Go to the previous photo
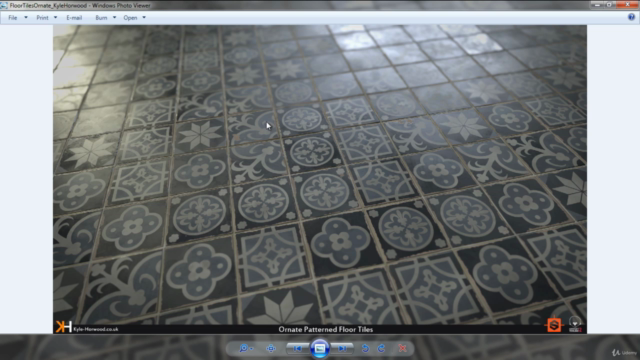 pos(297,348)
